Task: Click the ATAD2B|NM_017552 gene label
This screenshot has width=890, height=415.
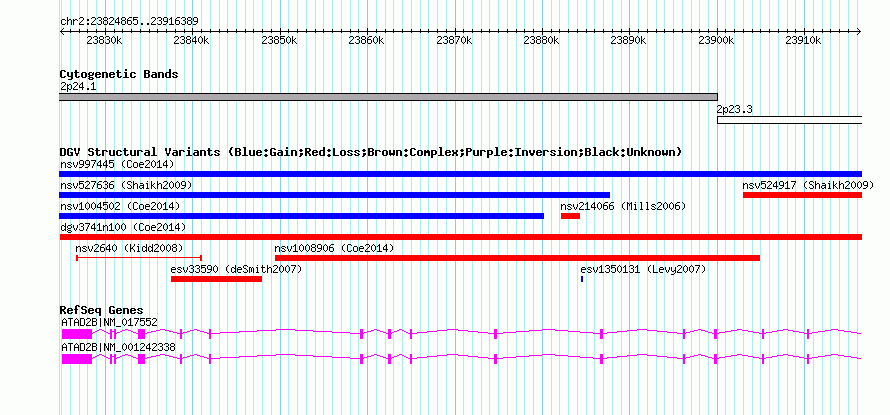Action: pyautogui.click(x=110, y=322)
